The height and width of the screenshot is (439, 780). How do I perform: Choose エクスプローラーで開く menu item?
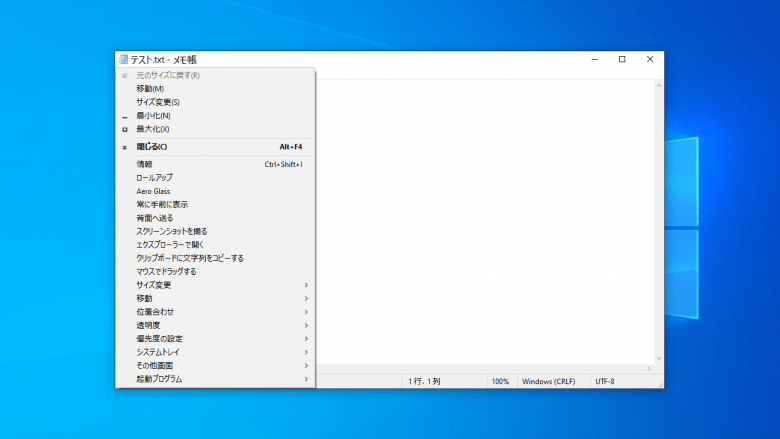[x=215, y=245]
